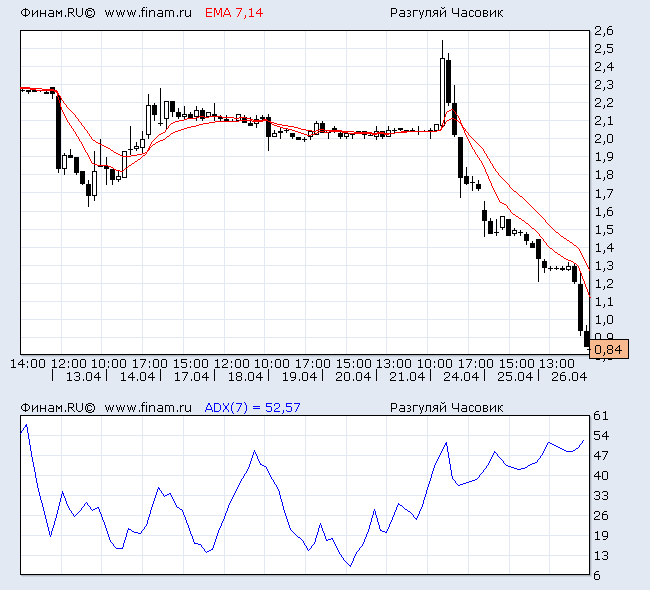
Task: Select the 25.04 date label
Action: pyautogui.click(x=515, y=376)
